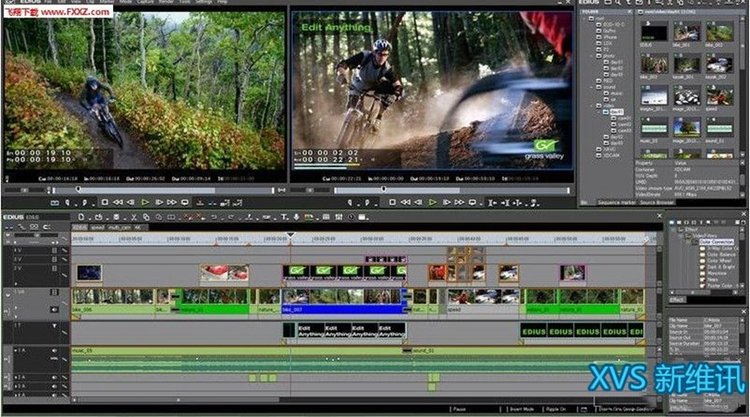Screen dimensions: 750x417
Task: Click Rewind in the source Player controls
Action: coord(118,202)
